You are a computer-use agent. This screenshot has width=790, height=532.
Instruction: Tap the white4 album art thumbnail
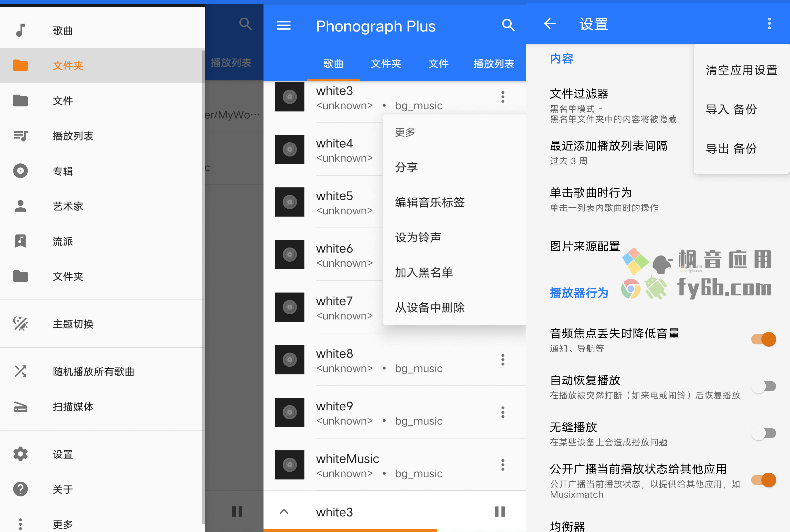pyautogui.click(x=290, y=149)
